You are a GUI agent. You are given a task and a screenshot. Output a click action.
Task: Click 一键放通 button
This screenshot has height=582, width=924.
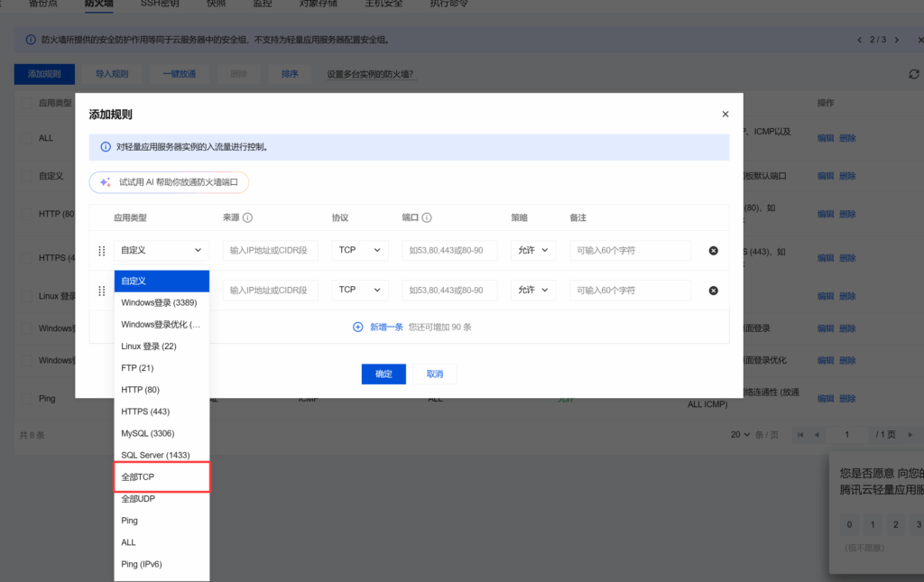pyautogui.click(x=180, y=74)
